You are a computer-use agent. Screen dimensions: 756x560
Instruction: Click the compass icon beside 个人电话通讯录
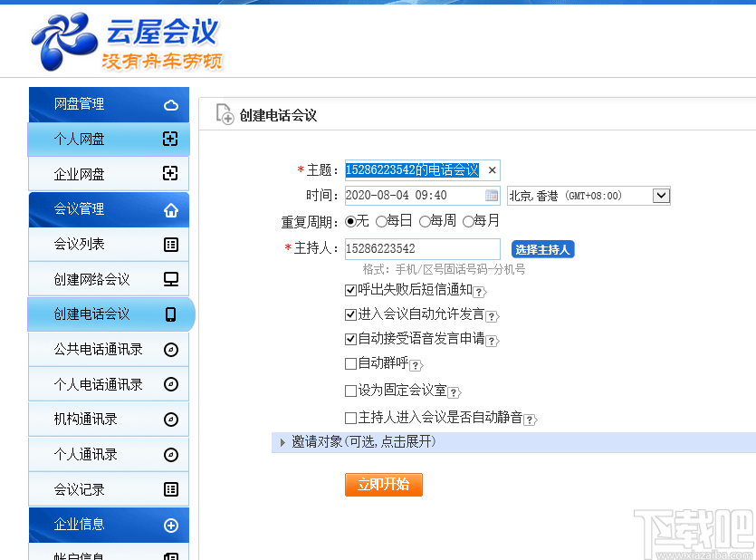click(171, 384)
